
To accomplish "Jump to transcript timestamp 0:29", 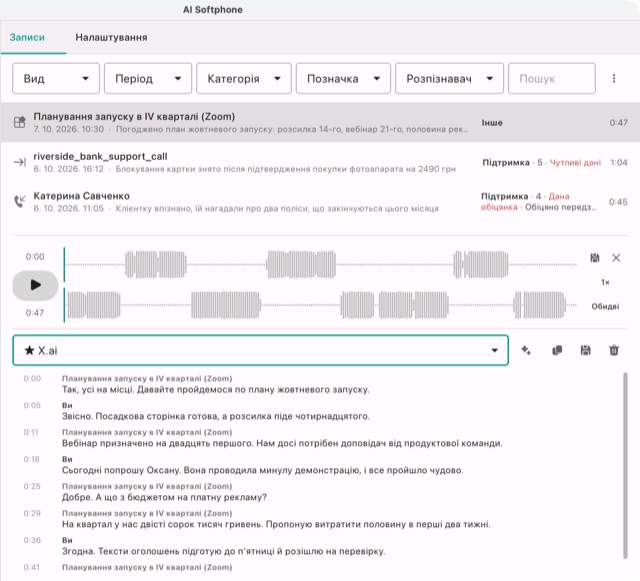I will 32,513.
